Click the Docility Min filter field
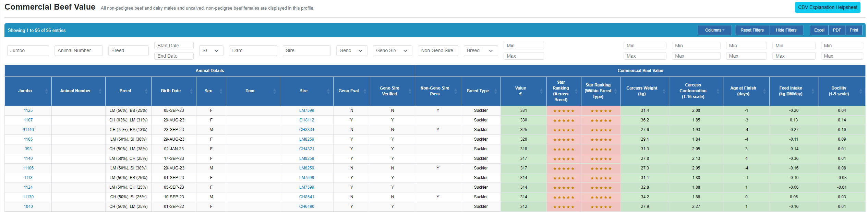The width and height of the screenshot is (868, 212). (x=842, y=46)
